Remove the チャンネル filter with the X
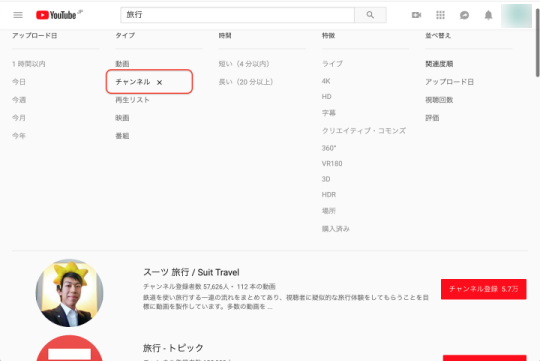 point(159,82)
